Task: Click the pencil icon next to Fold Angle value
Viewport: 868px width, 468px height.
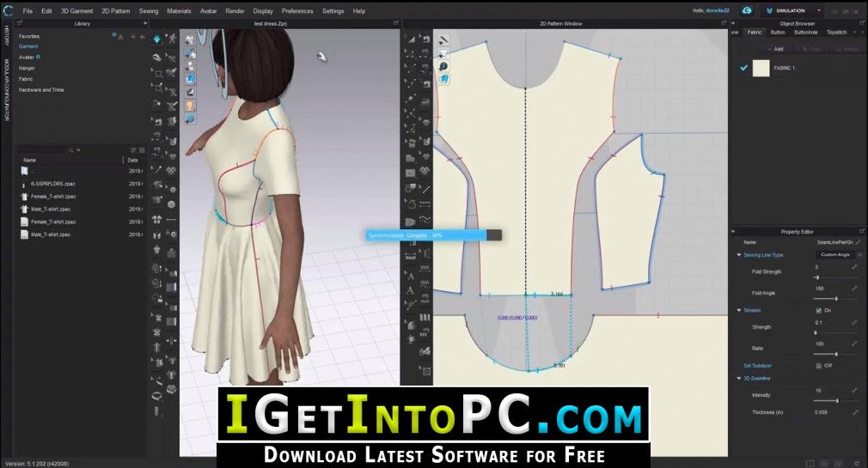Action: click(x=855, y=289)
